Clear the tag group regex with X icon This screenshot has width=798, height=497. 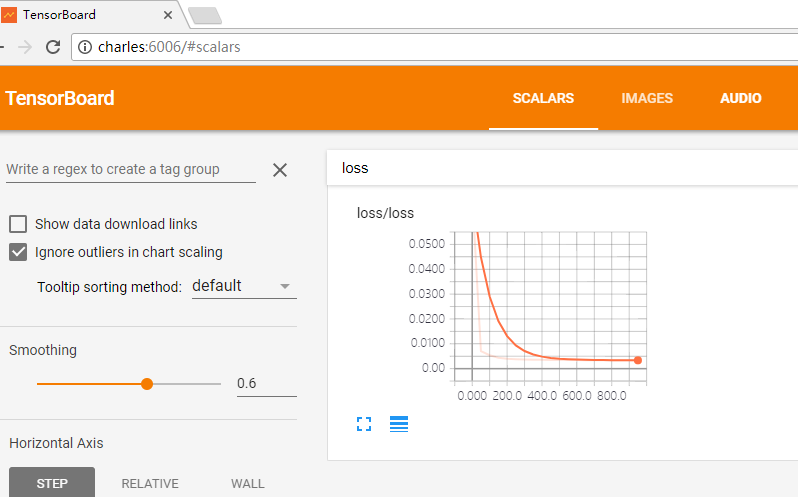(280, 170)
